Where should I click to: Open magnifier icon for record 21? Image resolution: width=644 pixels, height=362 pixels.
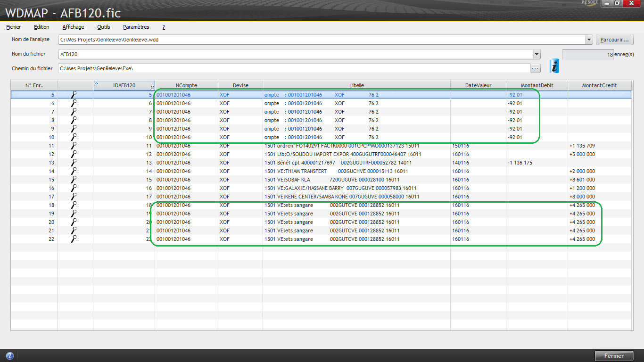click(74, 230)
